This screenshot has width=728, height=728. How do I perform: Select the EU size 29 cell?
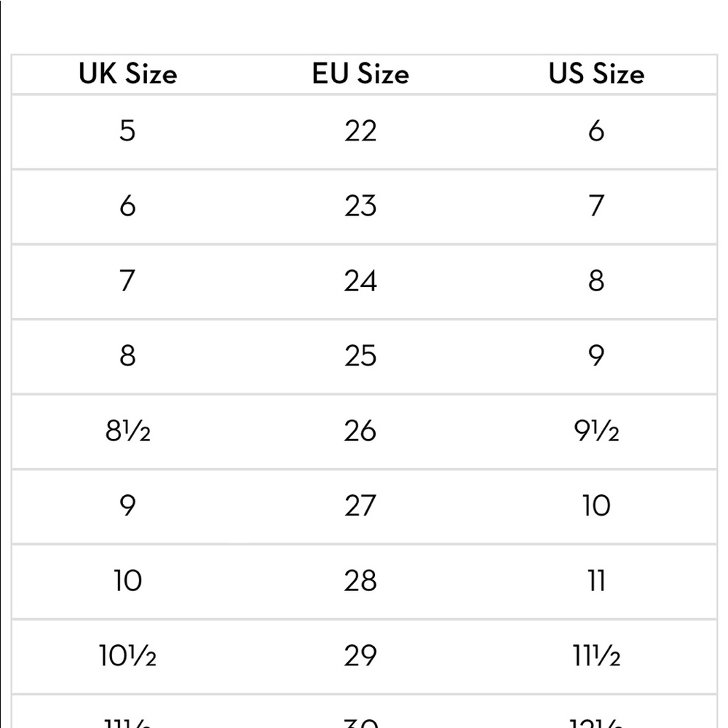click(x=360, y=656)
